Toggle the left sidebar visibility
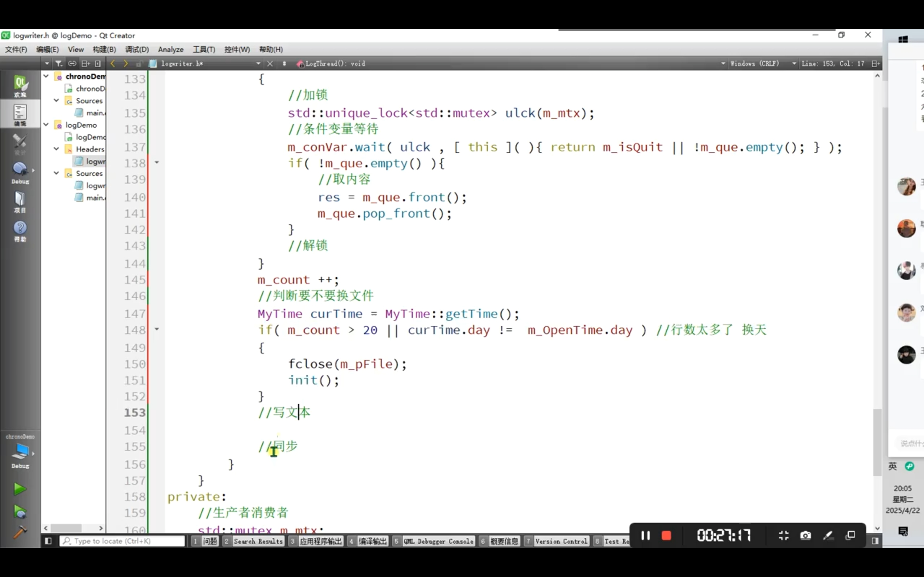This screenshot has width=924, height=577. (48, 541)
